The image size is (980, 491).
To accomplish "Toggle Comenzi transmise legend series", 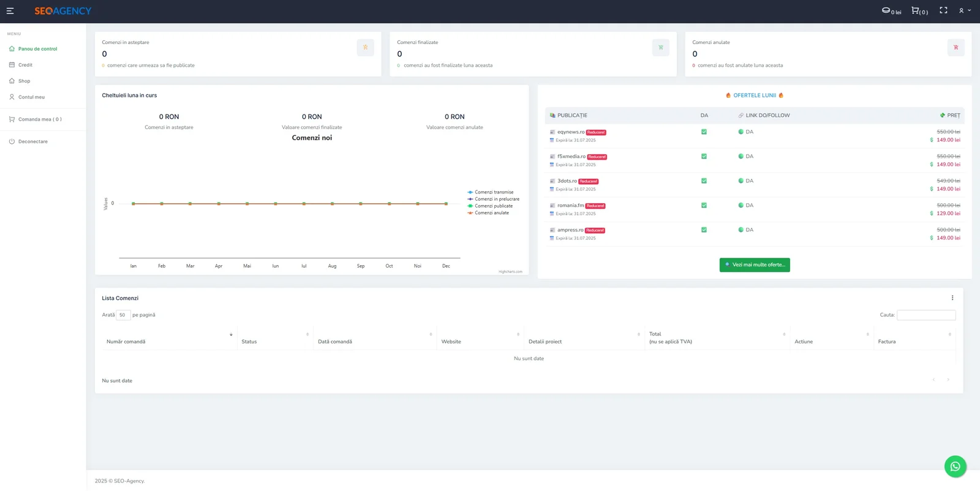I will pyautogui.click(x=491, y=192).
